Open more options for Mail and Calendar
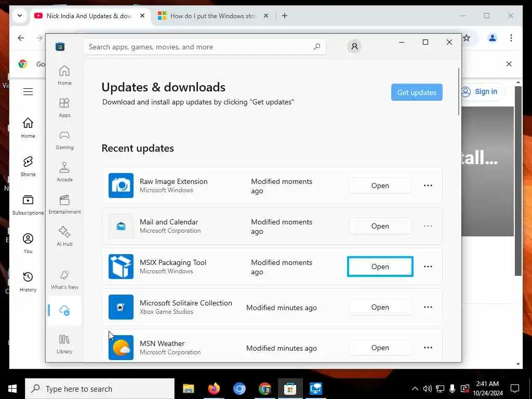Screen dimensions: 532x399 428,226
